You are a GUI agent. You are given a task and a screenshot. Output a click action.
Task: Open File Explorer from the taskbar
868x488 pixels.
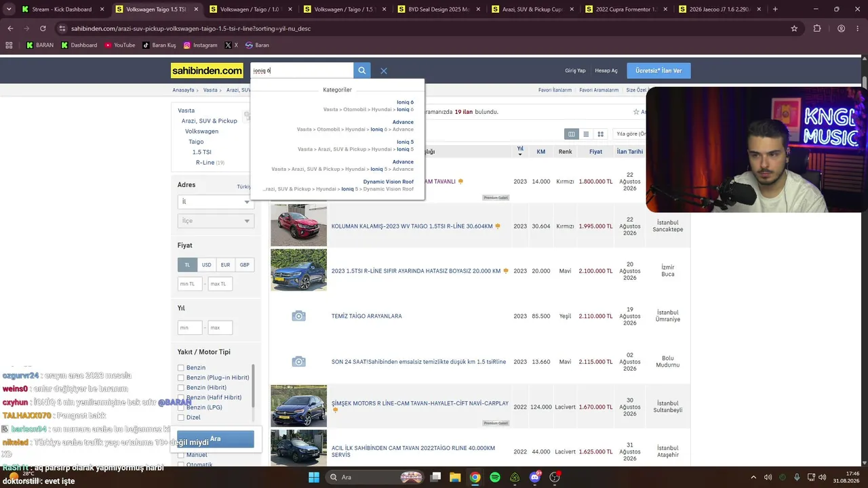(x=456, y=477)
